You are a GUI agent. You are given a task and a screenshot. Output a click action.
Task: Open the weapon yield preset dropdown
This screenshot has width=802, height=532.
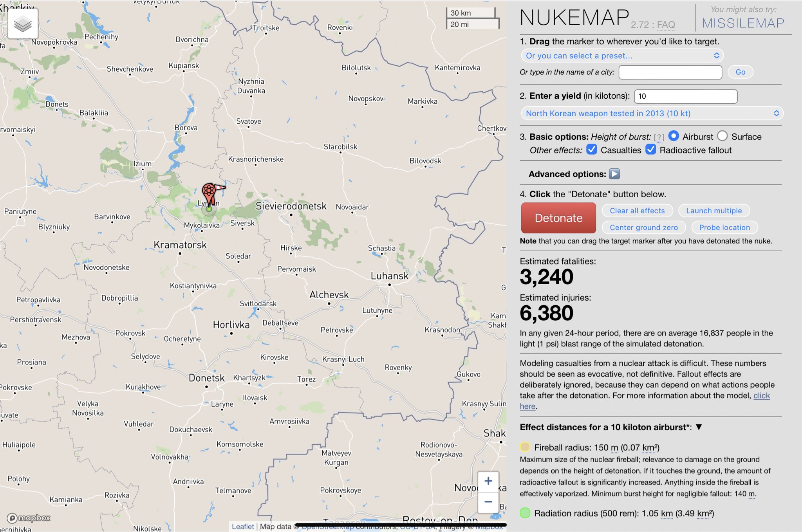[x=652, y=114]
